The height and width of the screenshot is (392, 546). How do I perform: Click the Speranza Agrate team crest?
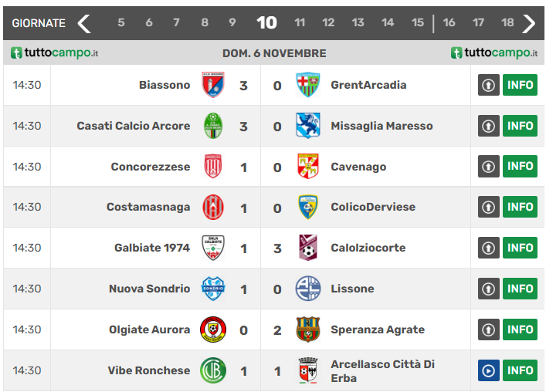[308, 329]
